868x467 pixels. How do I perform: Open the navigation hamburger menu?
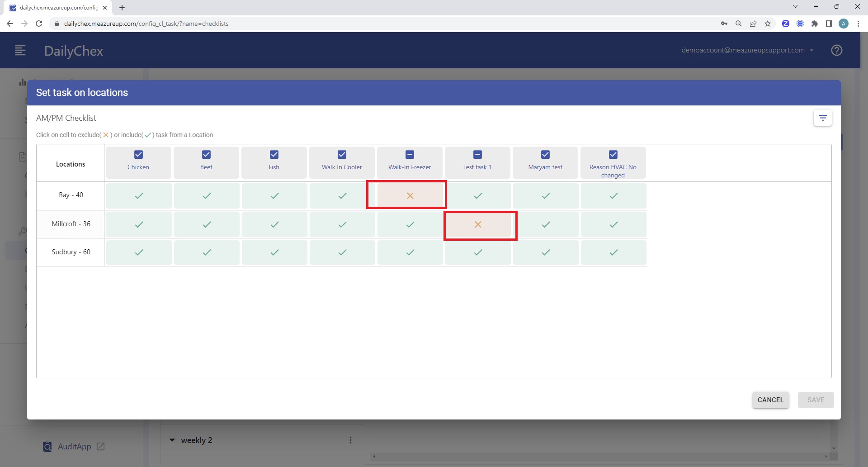[x=20, y=50]
